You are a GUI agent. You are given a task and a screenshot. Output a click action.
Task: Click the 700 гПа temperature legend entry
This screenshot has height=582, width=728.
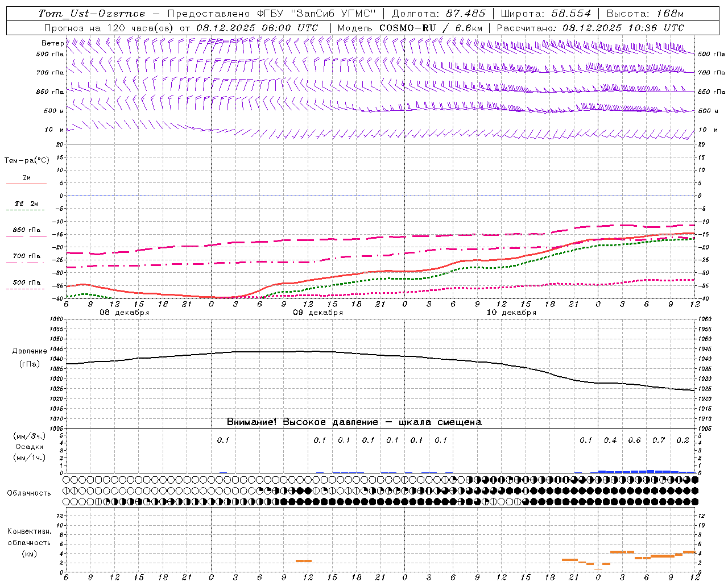[26, 256]
